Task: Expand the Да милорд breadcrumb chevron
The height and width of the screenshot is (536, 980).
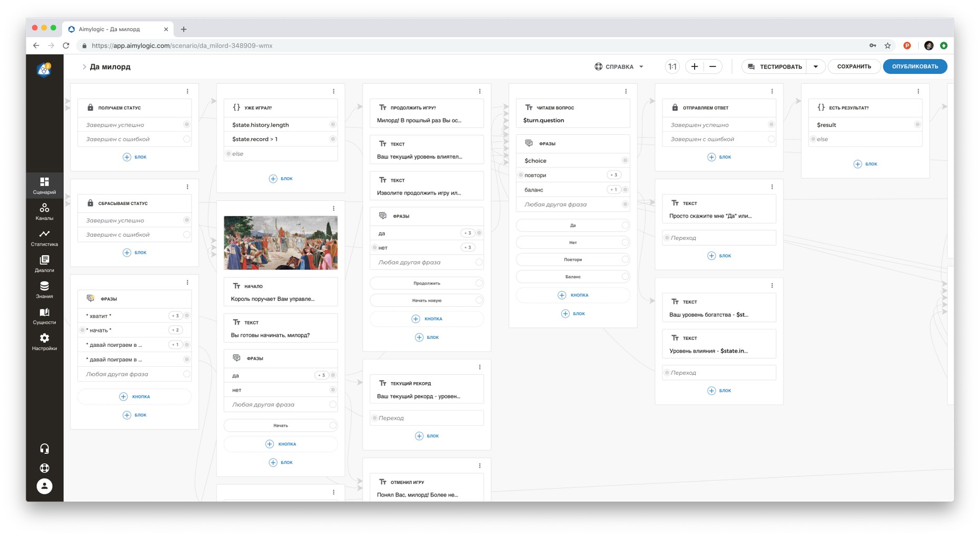Action: [84, 67]
